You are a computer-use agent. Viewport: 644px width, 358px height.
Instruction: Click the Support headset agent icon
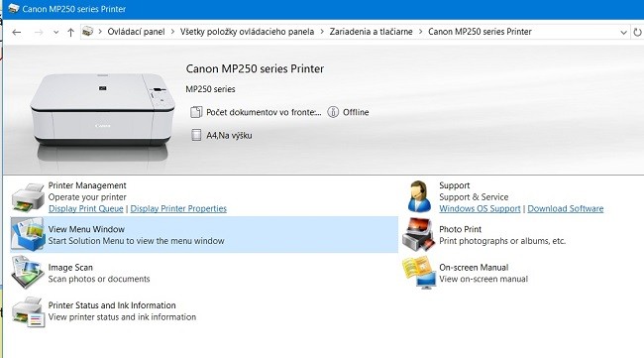419,196
